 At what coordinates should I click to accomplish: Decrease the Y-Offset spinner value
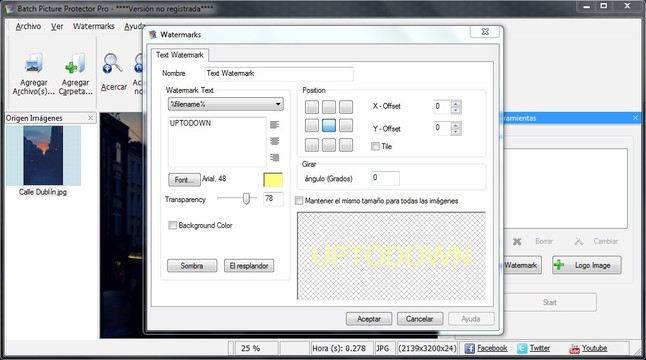[x=456, y=132]
